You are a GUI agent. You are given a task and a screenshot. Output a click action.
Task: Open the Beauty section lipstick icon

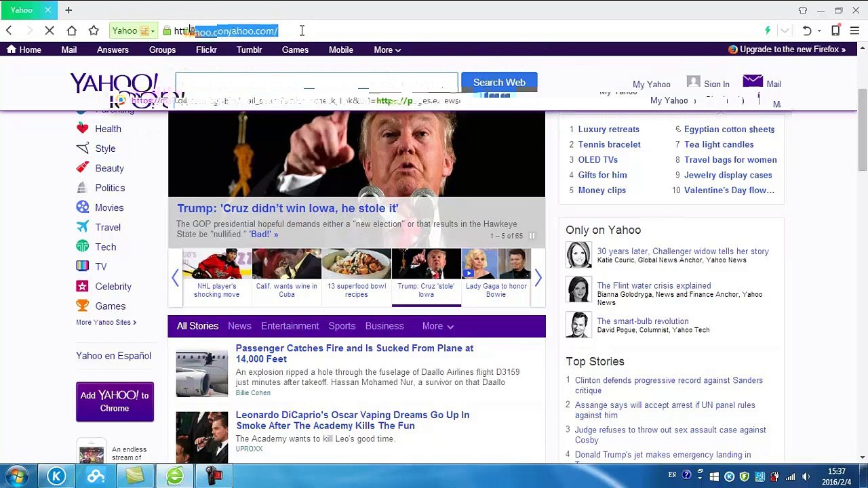(83, 168)
